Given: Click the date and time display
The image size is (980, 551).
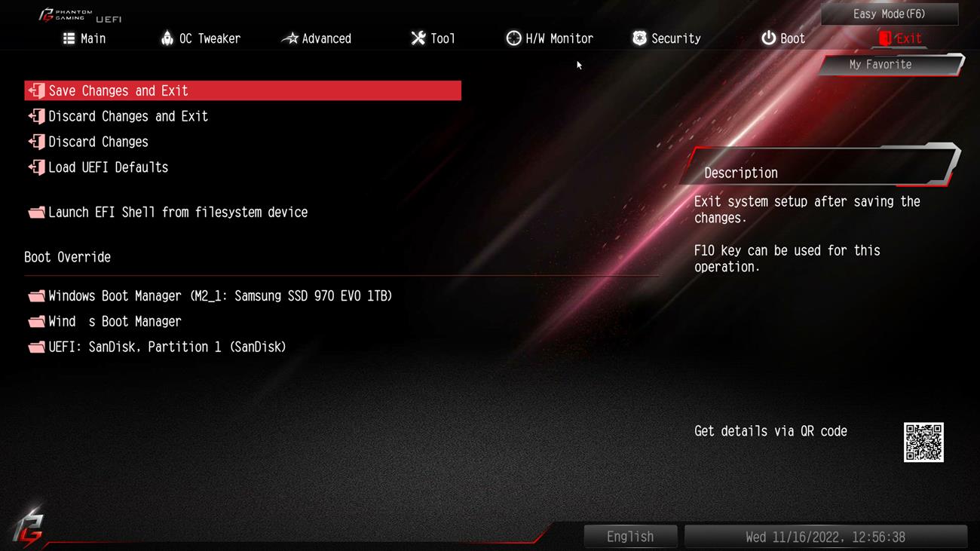Looking at the screenshot, I should pyautogui.click(x=825, y=537).
